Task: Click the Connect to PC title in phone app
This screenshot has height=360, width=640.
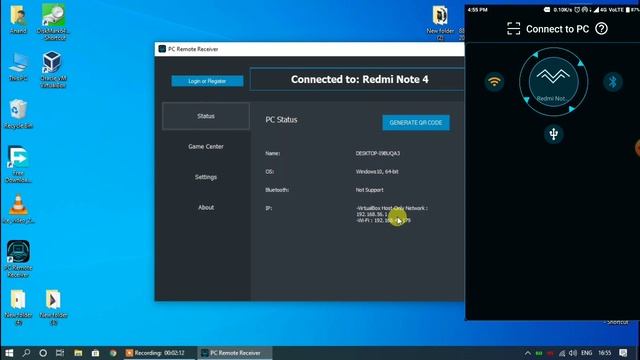Action: pyautogui.click(x=557, y=29)
